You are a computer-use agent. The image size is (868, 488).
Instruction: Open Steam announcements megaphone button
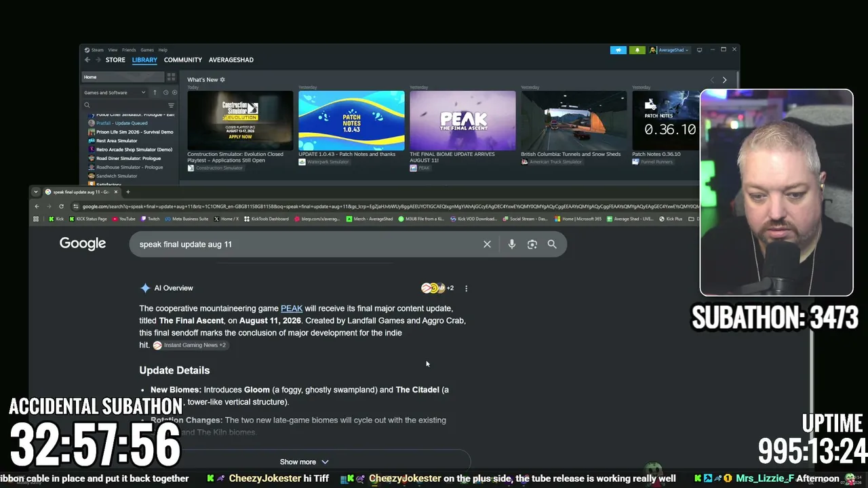(618, 50)
